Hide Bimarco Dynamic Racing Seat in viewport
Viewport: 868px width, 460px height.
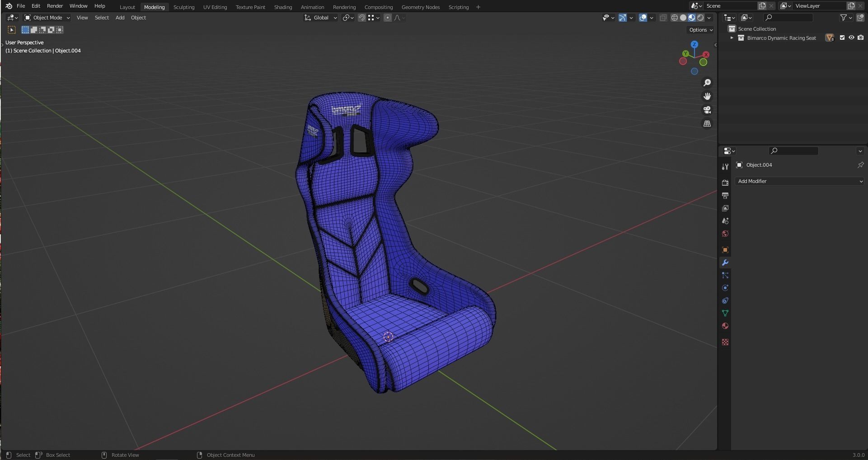pyautogui.click(x=851, y=38)
